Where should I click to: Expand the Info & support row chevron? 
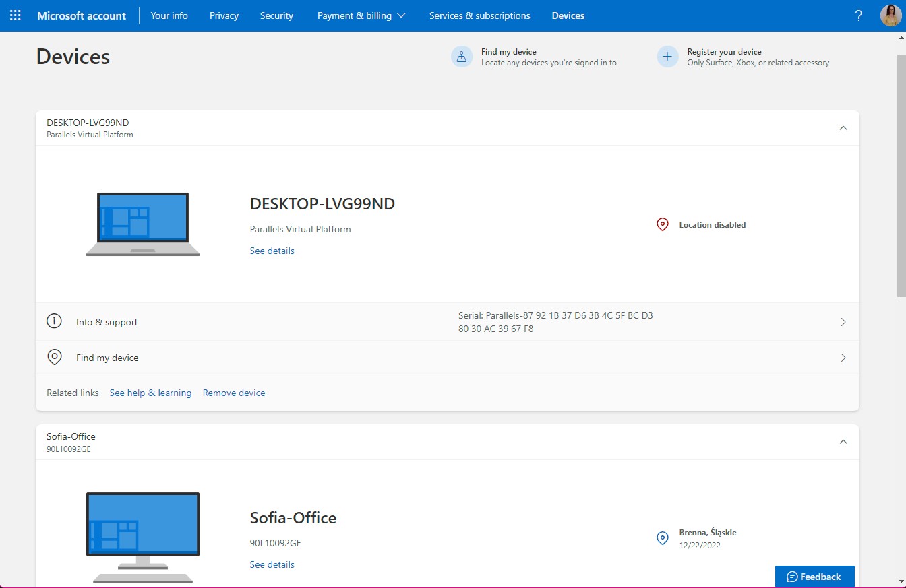(x=843, y=321)
